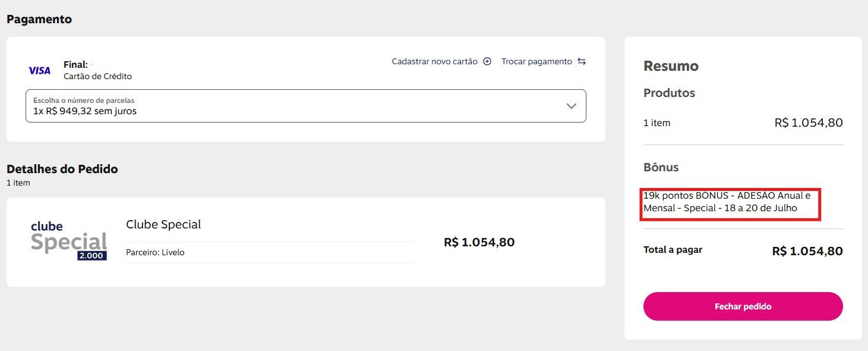Click the 19k pontos BÔNUS description
Viewport: 868px width, 351px height.
tap(730, 202)
